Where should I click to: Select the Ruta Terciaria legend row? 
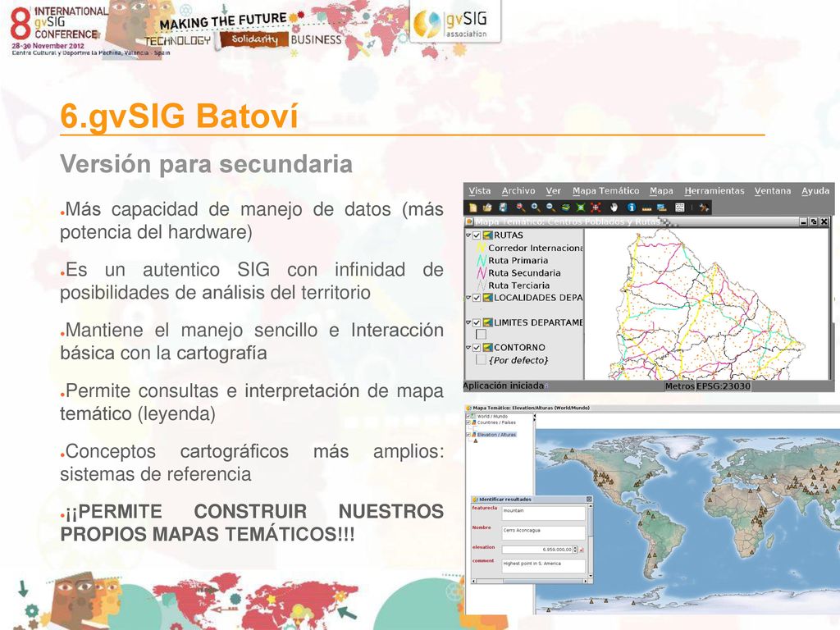point(514,285)
